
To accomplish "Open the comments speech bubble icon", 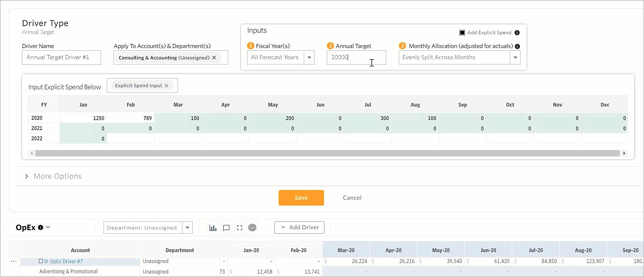I will click(226, 228).
